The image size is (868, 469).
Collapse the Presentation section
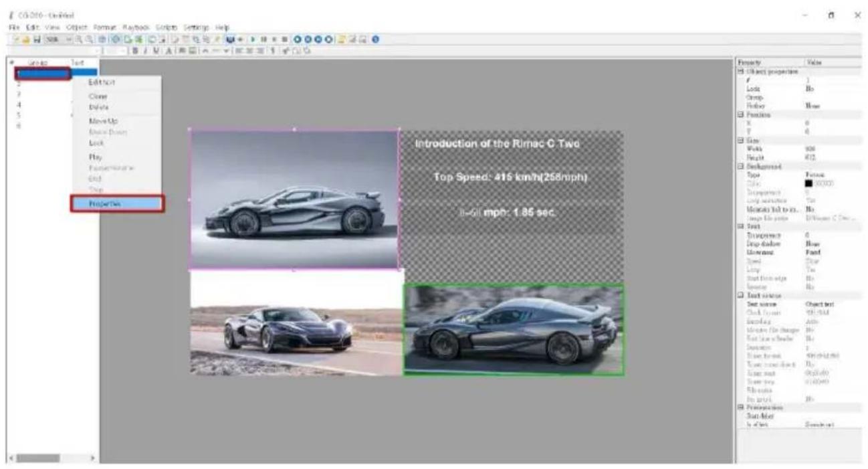click(x=742, y=407)
